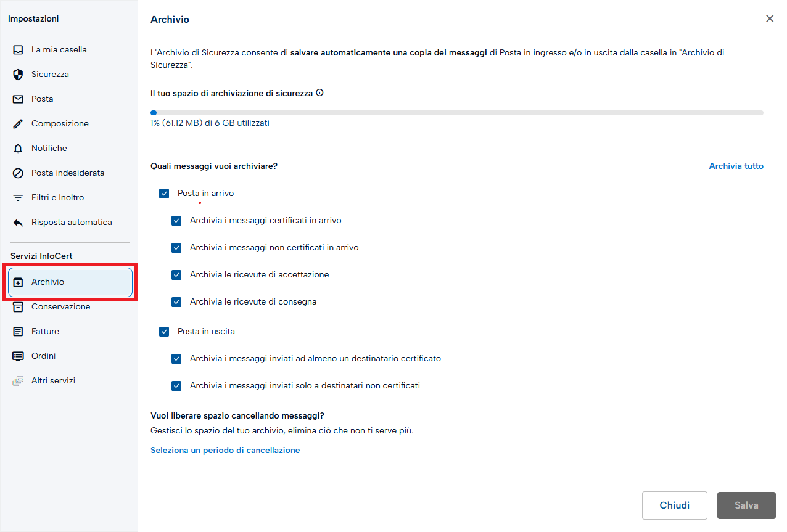Uncheck the Posta in arrivo checkbox
Image resolution: width=787 pixels, height=532 pixels.
tap(164, 194)
